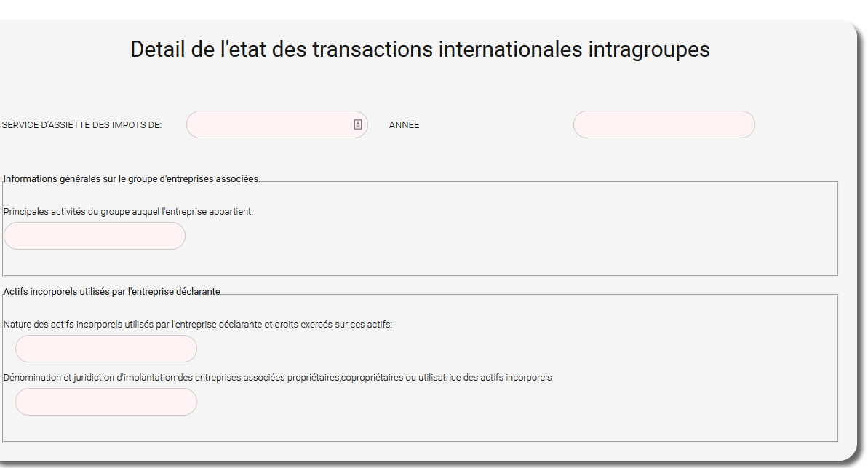
Task: Click the autofill contact icon in service field
Action: 358,124
